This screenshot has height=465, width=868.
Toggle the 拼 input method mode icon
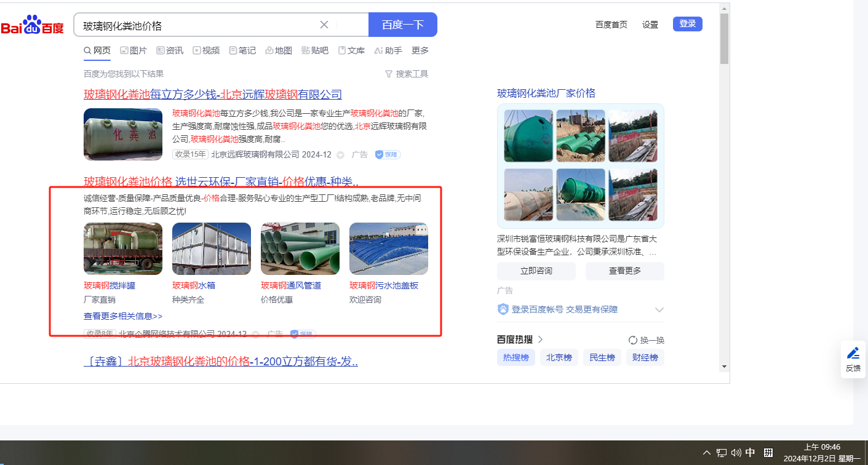(x=768, y=453)
